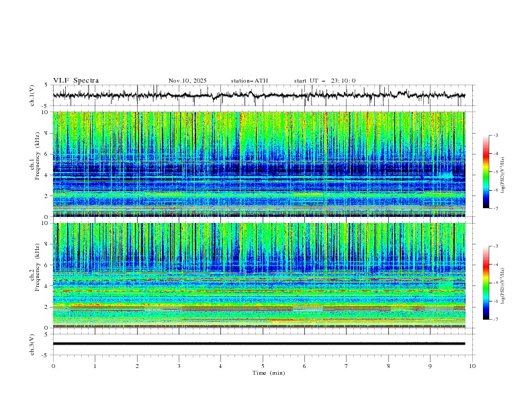Screen dimensions: 532x411
Task: Click time axis tick label '1'
Action: pos(95,366)
